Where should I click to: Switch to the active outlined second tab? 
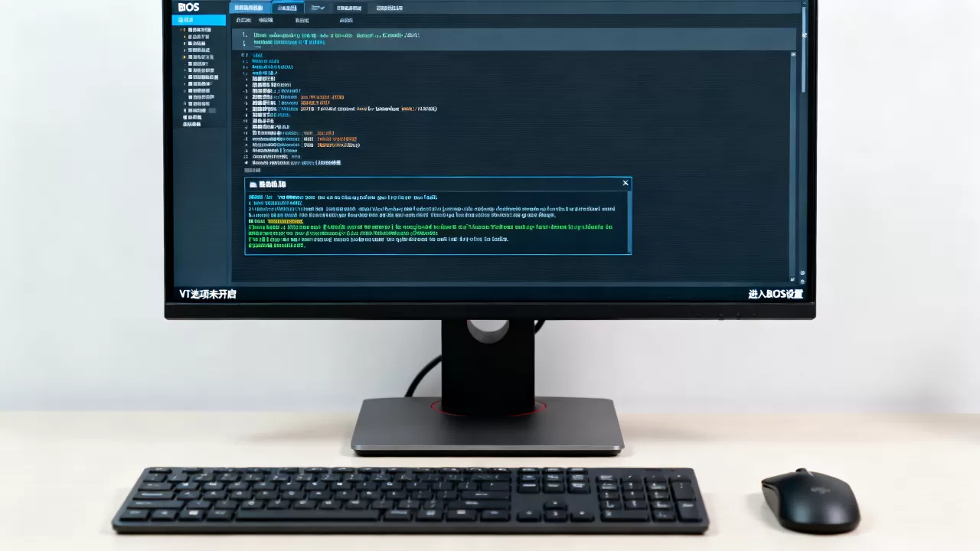point(288,8)
